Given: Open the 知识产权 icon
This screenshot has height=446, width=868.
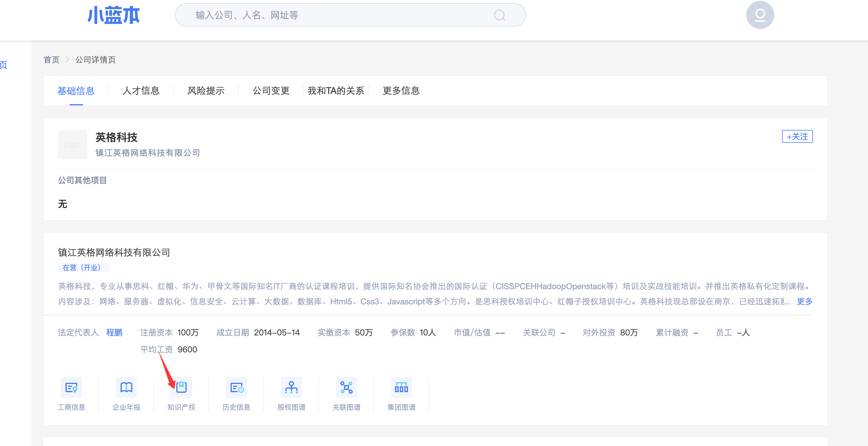Looking at the screenshot, I should pos(181,387).
